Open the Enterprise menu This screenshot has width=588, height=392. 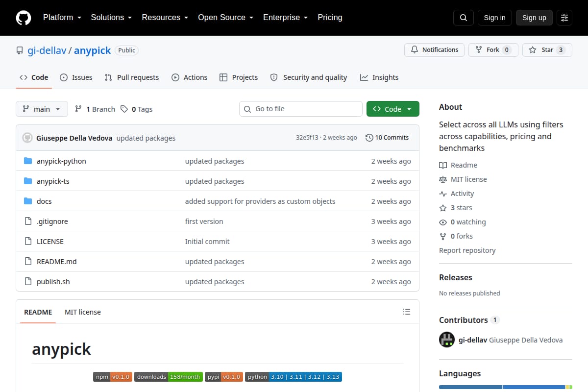point(285,18)
